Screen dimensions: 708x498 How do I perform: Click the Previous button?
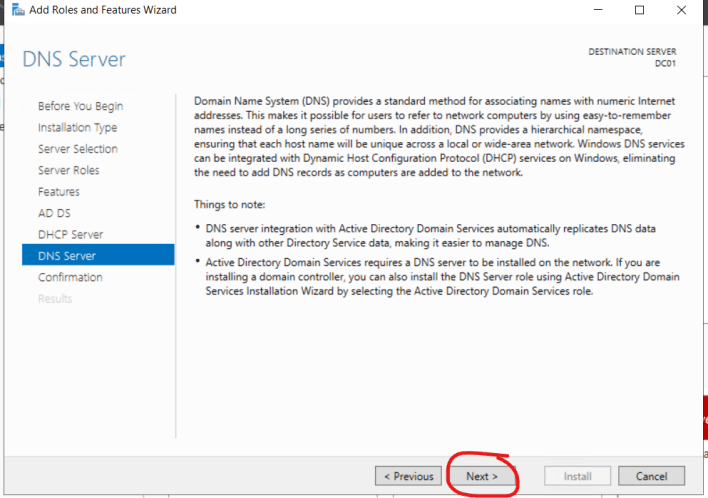(x=408, y=476)
